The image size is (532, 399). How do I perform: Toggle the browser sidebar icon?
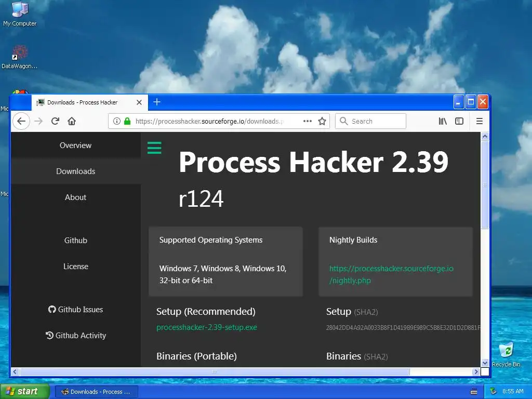(459, 121)
